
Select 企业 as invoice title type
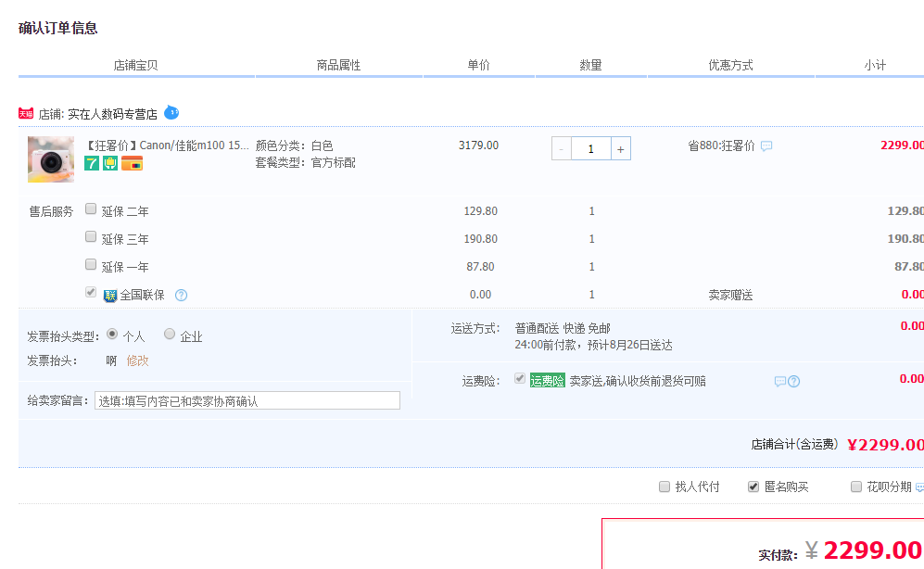[x=170, y=334]
